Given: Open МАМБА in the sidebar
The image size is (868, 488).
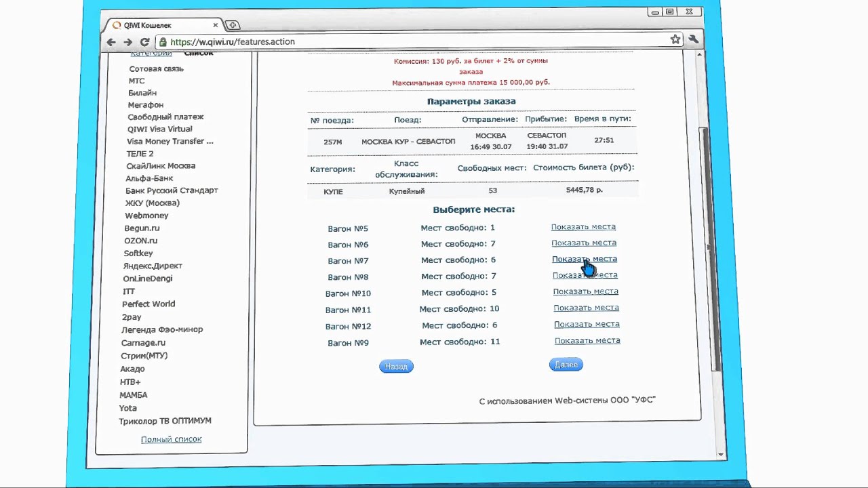Looking at the screenshot, I should click(x=134, y=394).
